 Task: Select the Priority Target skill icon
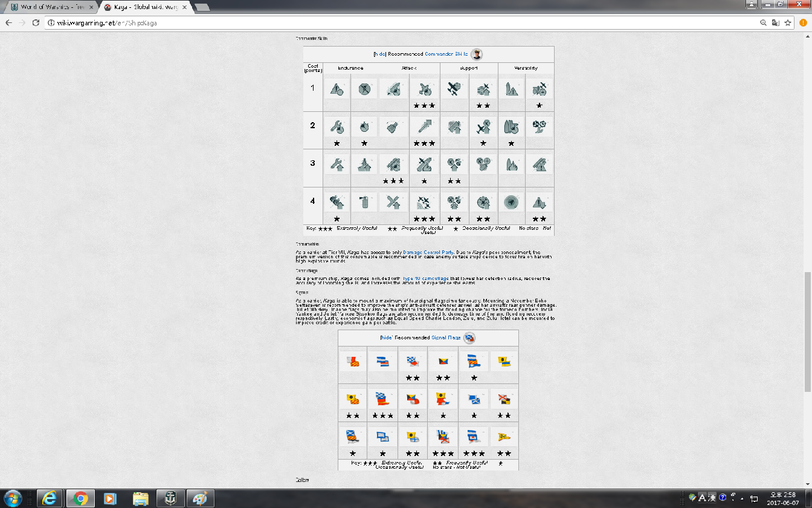[337, 89]
